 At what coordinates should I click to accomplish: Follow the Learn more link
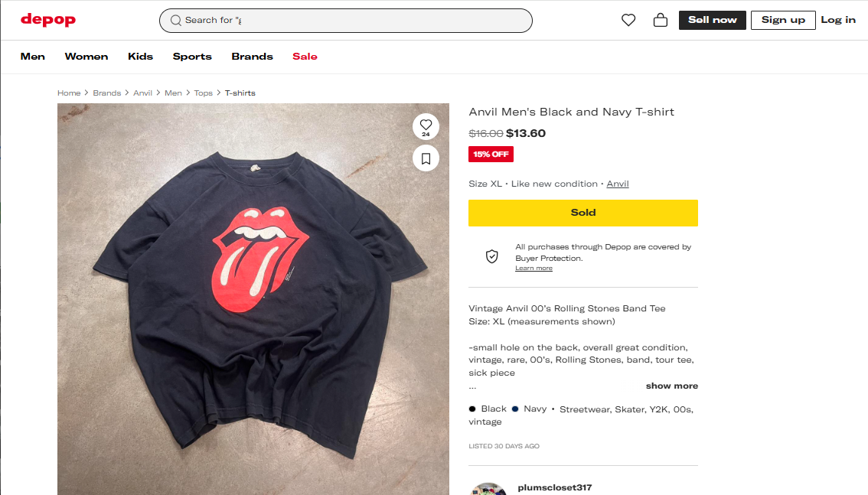pyautogui.click(x=534, y=269)
